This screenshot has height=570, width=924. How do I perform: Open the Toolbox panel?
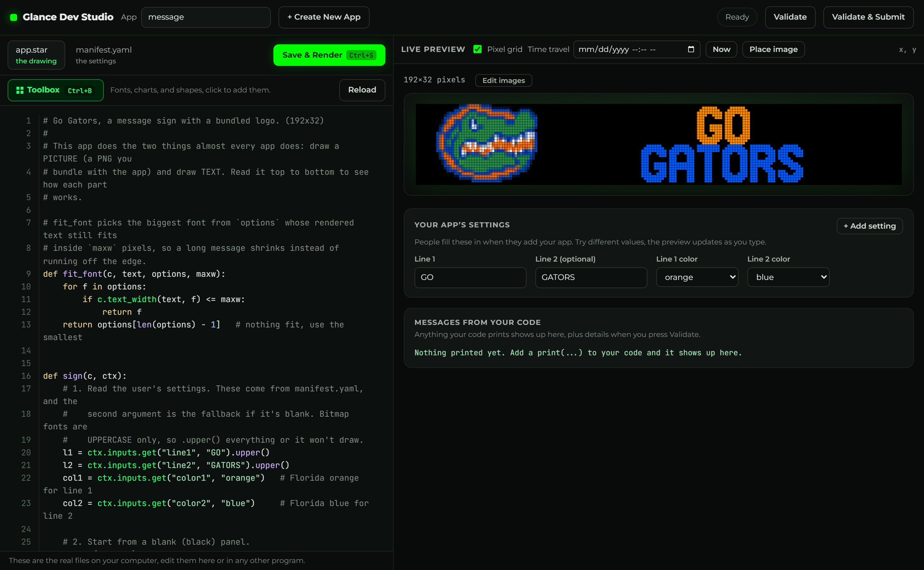click(56, 90)
